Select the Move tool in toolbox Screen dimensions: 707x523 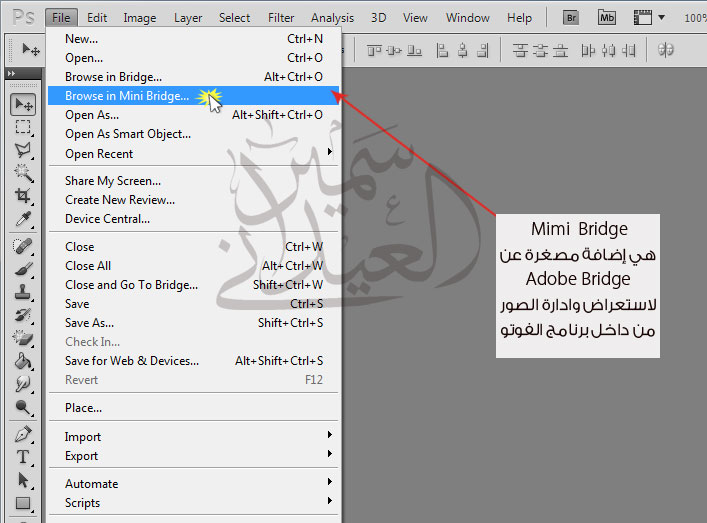click(23, 105)
